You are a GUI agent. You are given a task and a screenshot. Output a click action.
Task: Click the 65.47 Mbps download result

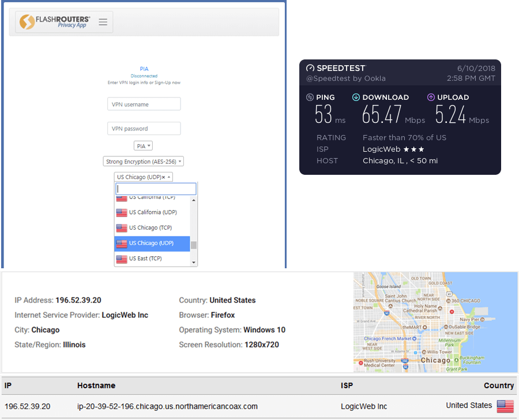pos(393,115)
